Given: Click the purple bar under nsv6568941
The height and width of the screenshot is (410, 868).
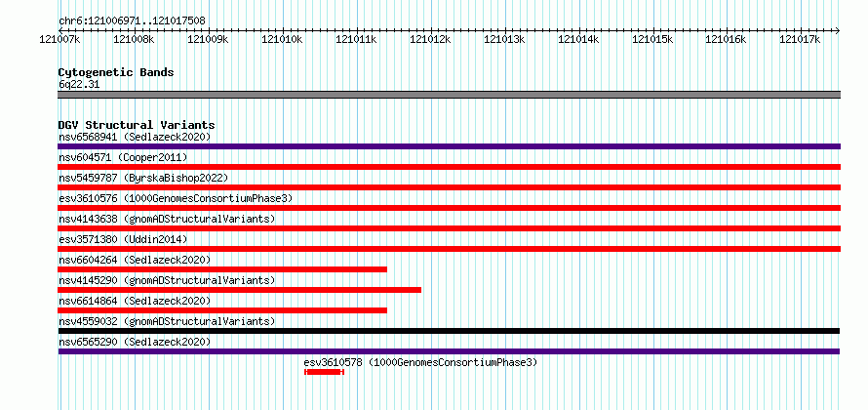Looking at the screenshot, I should point(449,146).
